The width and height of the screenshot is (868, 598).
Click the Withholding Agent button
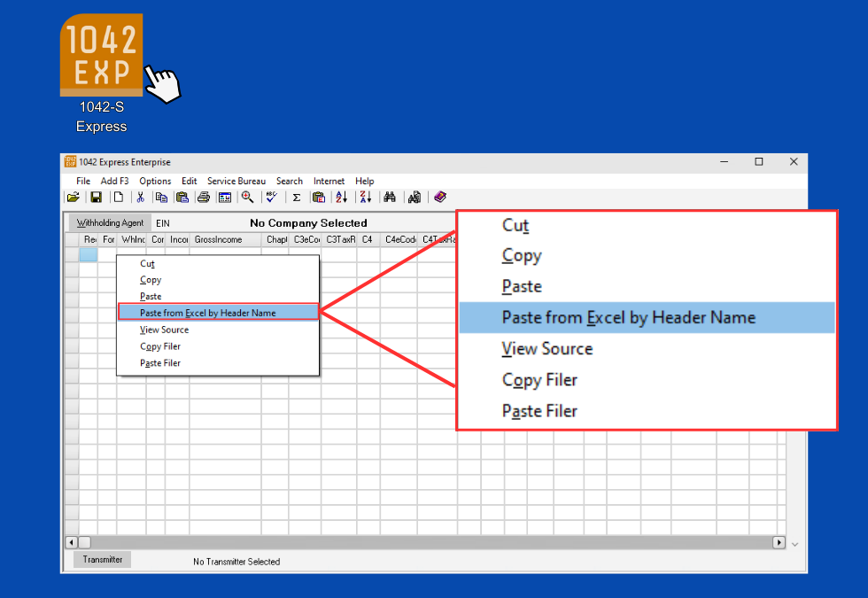pos(110,223)
